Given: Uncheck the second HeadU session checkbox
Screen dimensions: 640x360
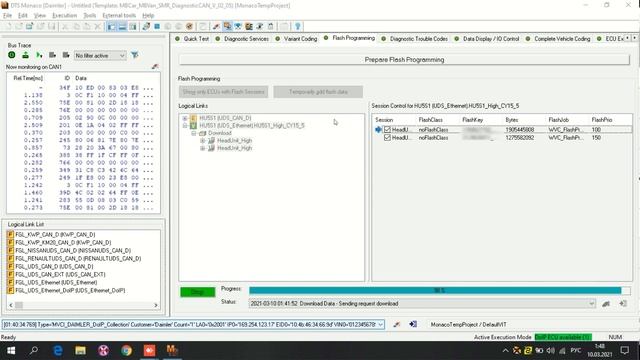Looking at the screenshot, I should tap(387, 138).
